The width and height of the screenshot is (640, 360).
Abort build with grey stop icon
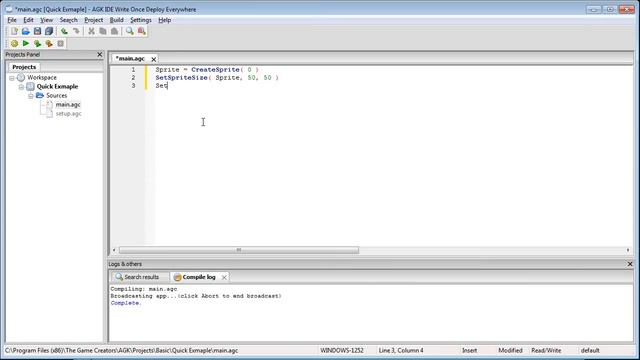(60, 43)
